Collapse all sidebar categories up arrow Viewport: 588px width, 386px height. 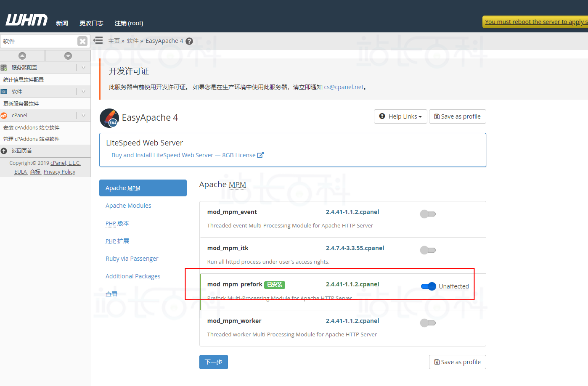pyautogui.click(x=22, y=56)
